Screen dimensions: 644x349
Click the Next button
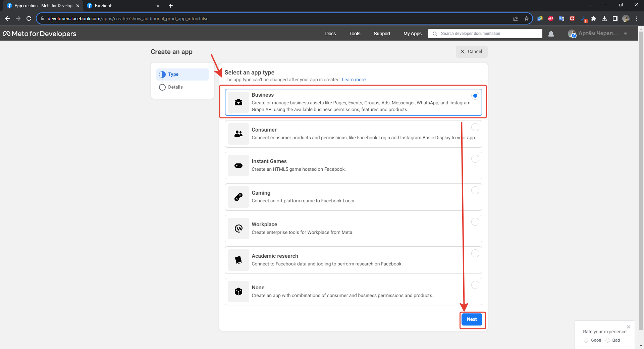click(472, 319)
